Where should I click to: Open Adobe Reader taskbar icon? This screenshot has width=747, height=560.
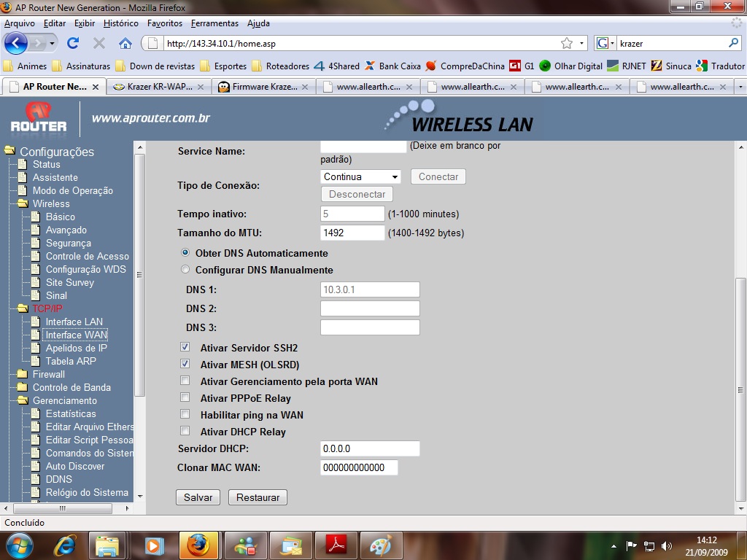[336, 545]
